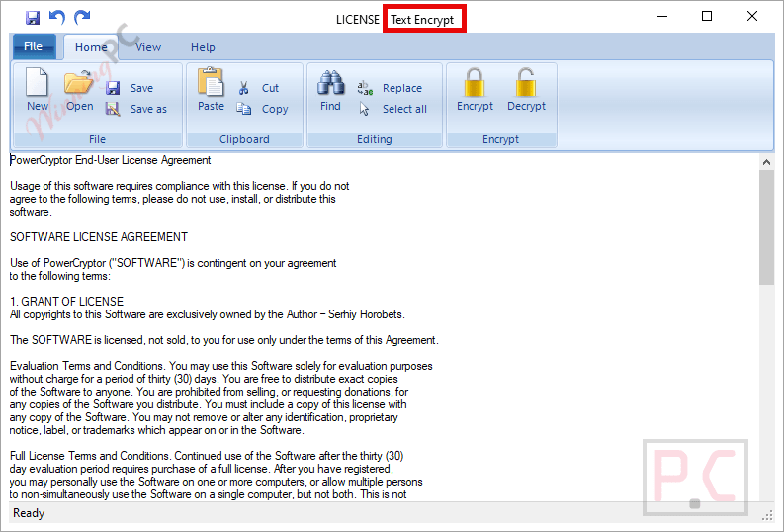Image resolution: width=784 pixels, height=532 pixels.
Task: Minimize the Text Encrypt window
Action: (662, 17)
